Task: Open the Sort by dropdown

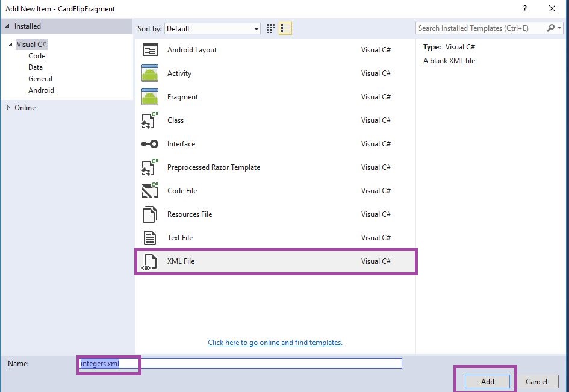Action: coord(213,28)
